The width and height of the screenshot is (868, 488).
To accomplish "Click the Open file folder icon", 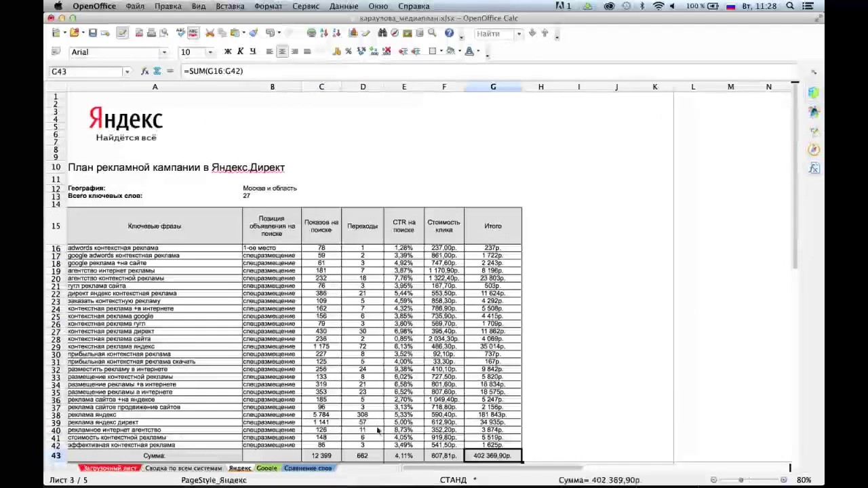I will pyautogui.click(x=74, y=33).
